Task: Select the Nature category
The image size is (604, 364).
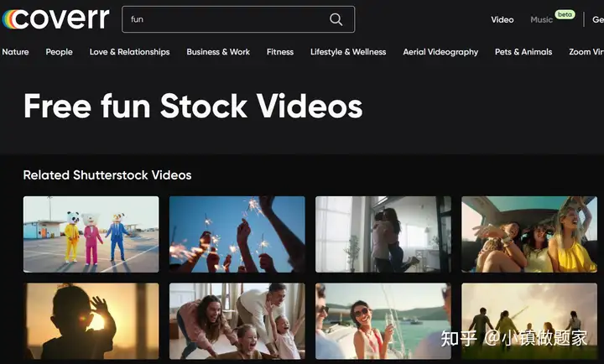Action: [x=15, y=52]
